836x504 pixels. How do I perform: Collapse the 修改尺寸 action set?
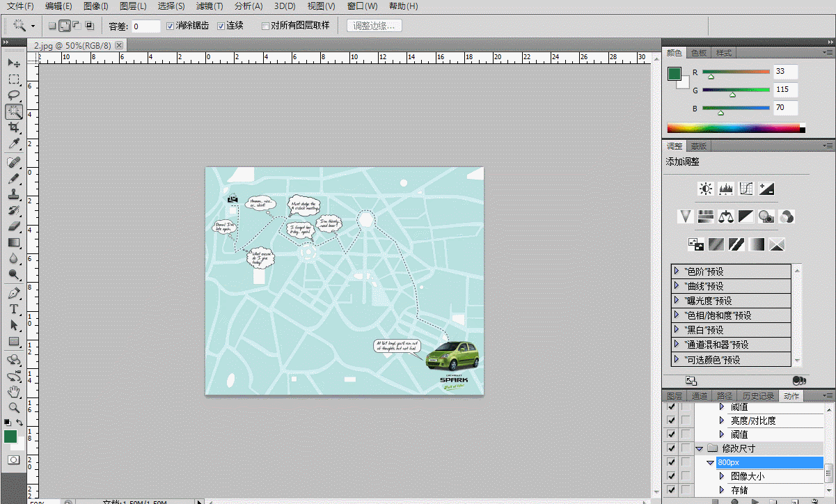pos(700,448)
